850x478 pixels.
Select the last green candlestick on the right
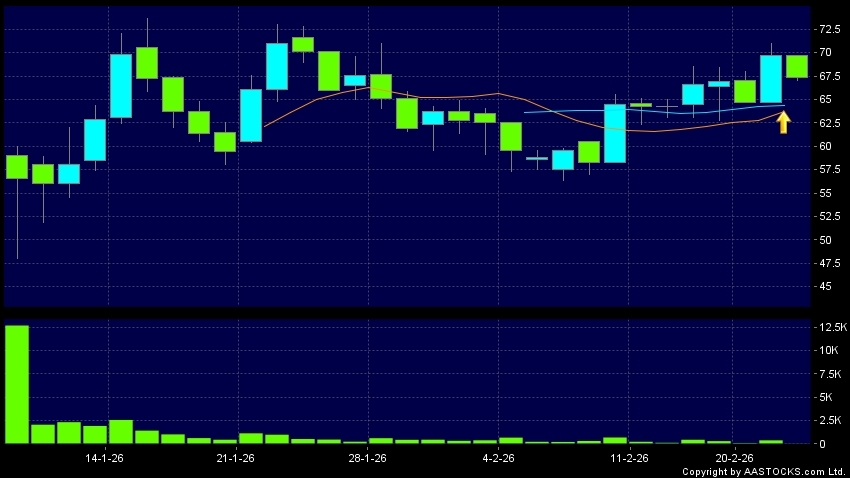797,66
